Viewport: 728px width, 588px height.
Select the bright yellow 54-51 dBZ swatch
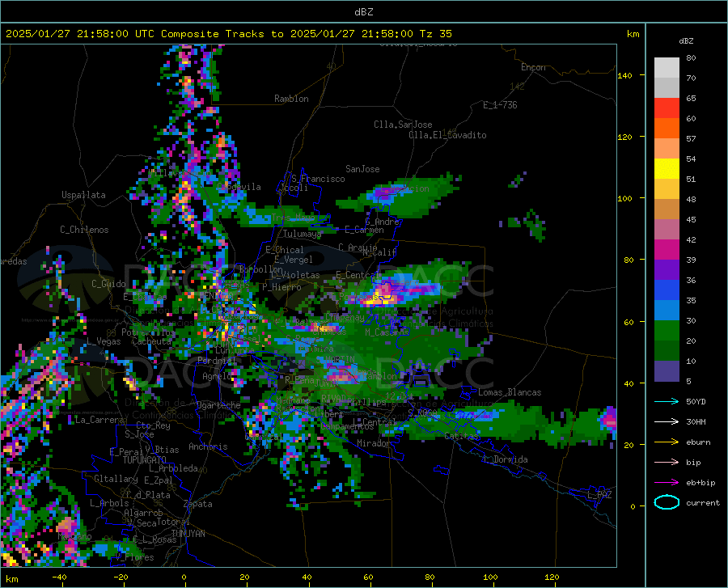click(667, 169)
